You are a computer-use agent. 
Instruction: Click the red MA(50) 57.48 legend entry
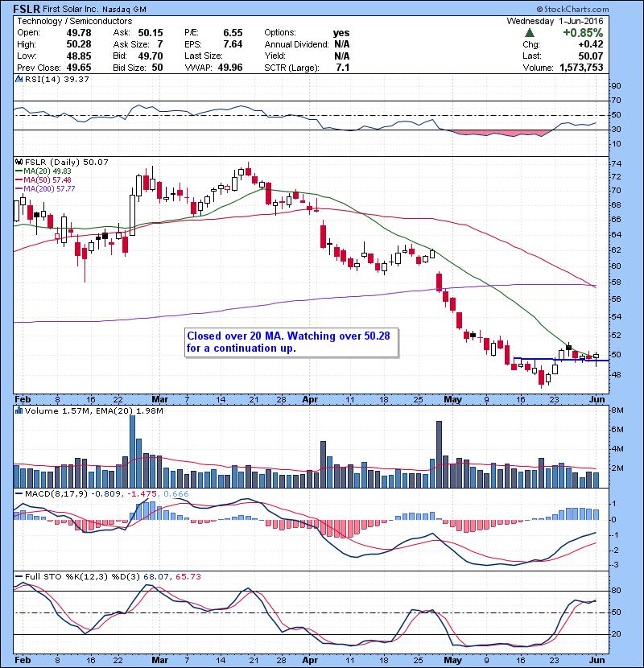click(x=43, y=180)
